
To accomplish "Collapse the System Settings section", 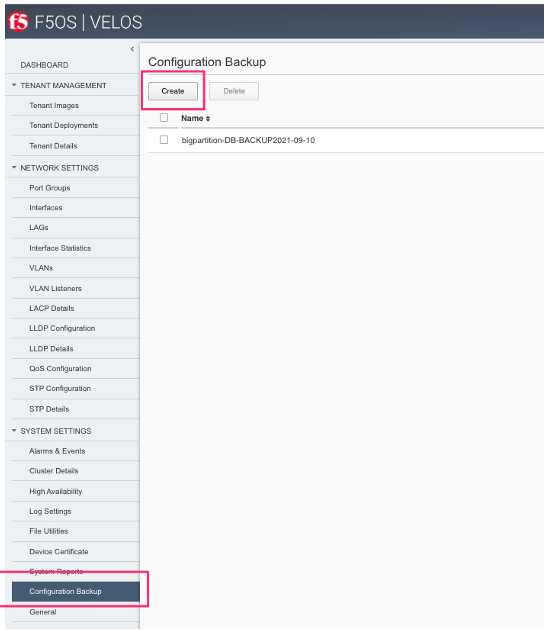I will [x=14, y=430].
